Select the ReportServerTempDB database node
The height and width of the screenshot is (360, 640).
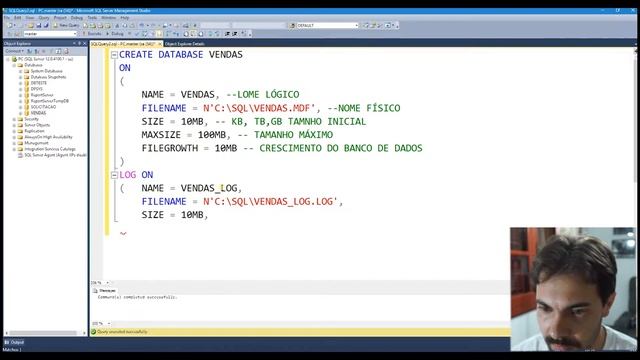pyautogui.click(x=49, y=101)
